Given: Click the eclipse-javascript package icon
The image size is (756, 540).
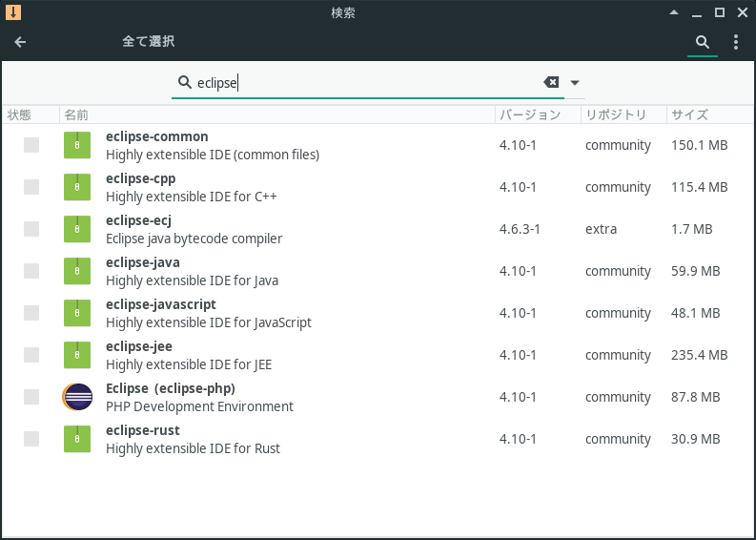Looking at the screenshot, I should [x=77, y=313].
